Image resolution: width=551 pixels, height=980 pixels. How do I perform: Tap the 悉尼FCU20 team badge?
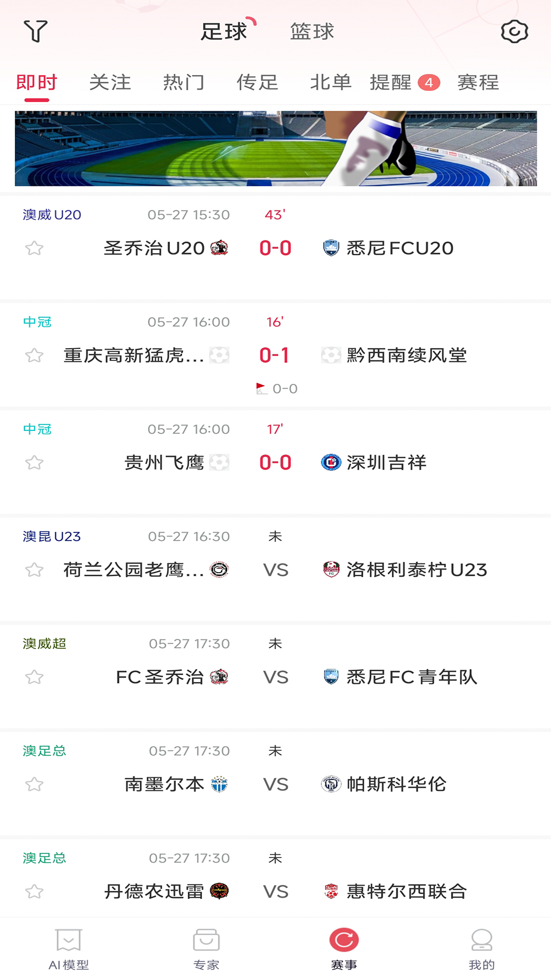(x=331, y=248)
